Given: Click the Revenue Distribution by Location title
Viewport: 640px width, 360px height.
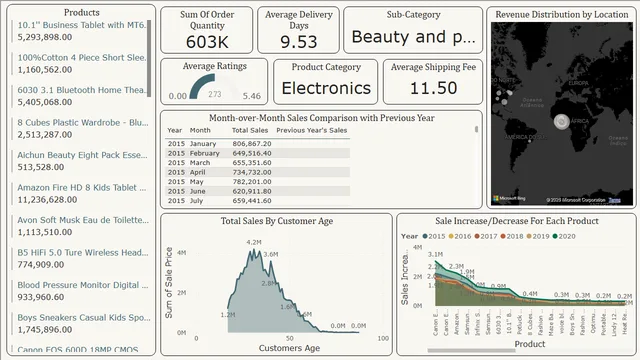Looking at the screenshot, I should (562, 15).
